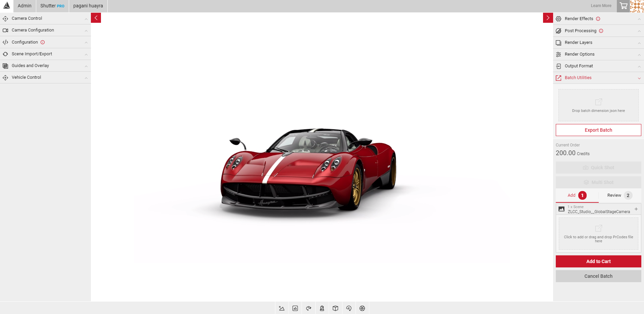Click the landscape environment icon in bottom toolbar
This screenshot has height=314, width=644.
[x=282, y=308]
